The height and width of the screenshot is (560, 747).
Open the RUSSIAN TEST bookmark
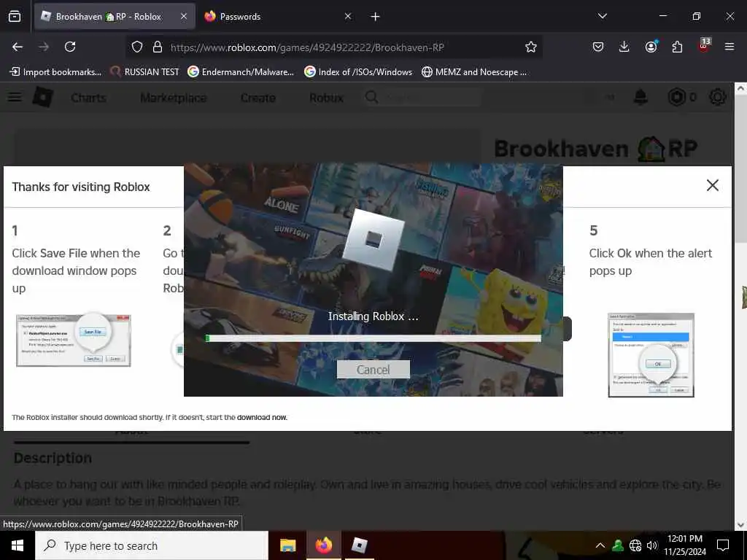point(145,72)
